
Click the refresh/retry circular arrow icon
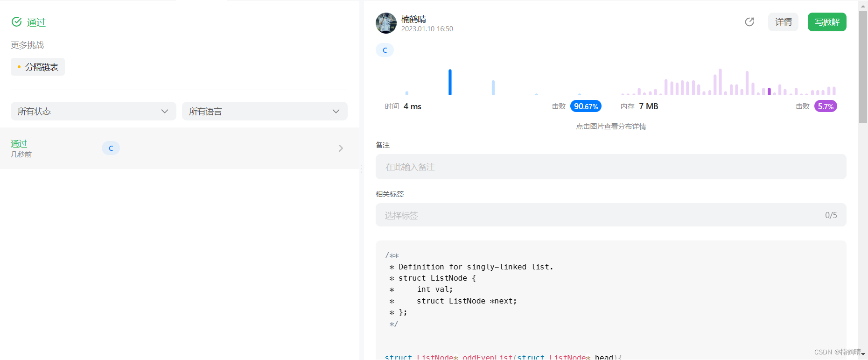pos(749,22)
